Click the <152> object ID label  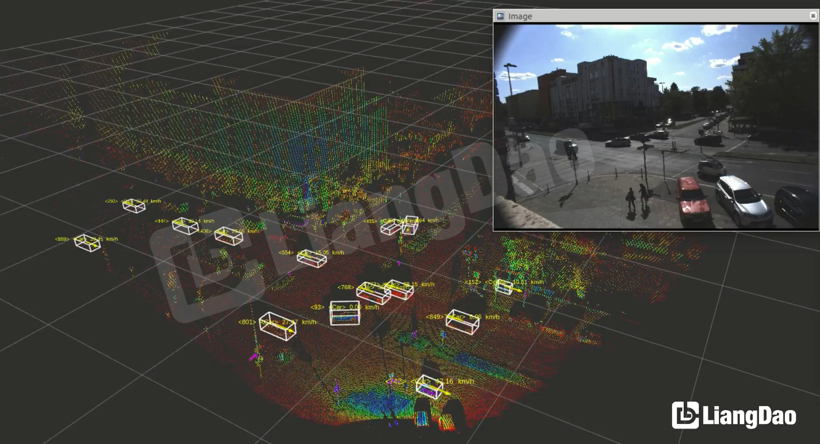point(472,282)
